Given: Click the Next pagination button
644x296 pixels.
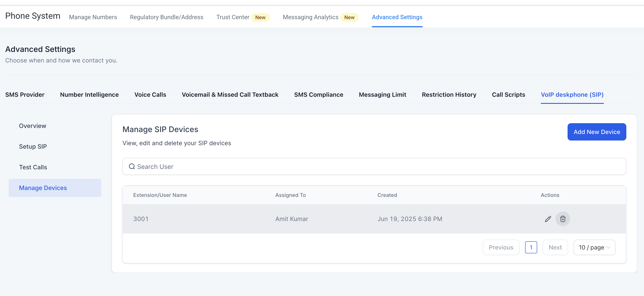Looking at the screenshot, I should (555, 247).
